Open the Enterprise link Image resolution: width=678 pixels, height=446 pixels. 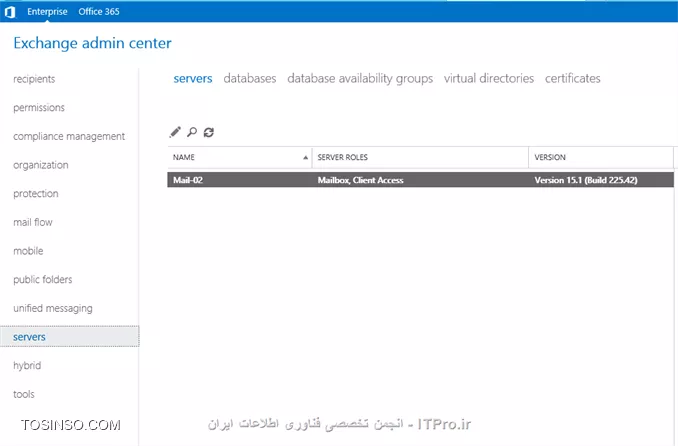point(47,12)
